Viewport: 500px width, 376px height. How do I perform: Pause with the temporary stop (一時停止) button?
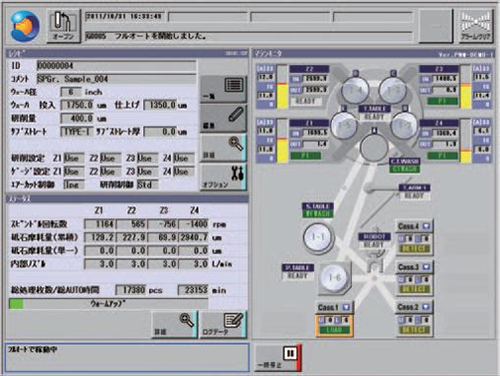pos(278,358)
